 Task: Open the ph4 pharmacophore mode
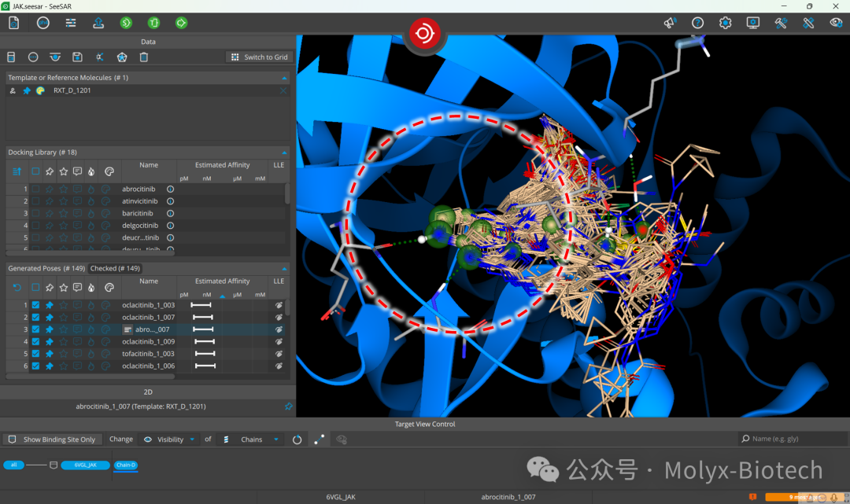42,23
